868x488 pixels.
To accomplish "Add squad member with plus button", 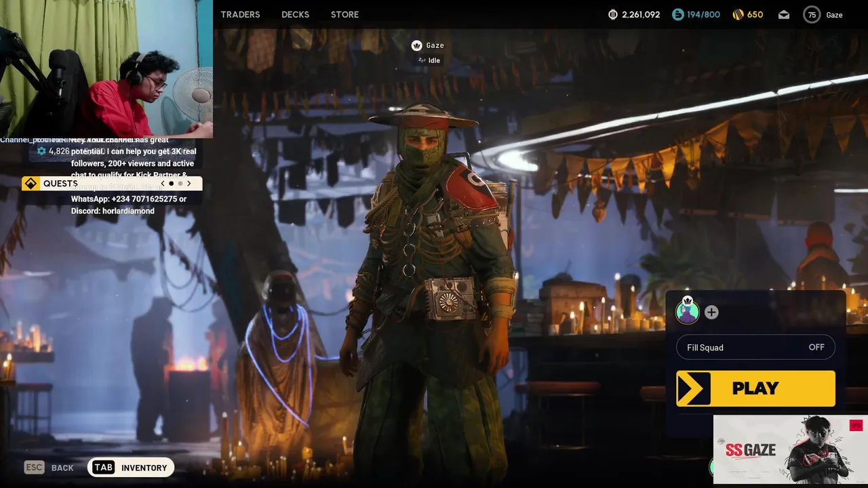I will coord(711,312).
